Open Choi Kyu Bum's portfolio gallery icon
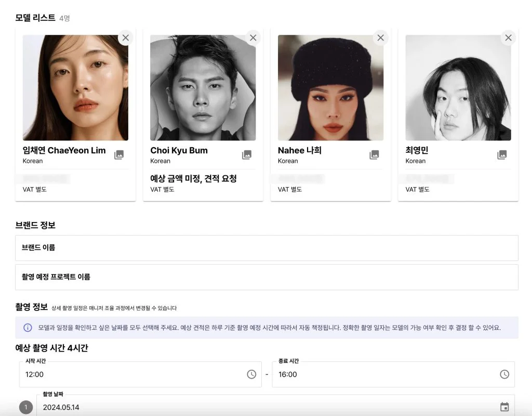 click(247, 154)
